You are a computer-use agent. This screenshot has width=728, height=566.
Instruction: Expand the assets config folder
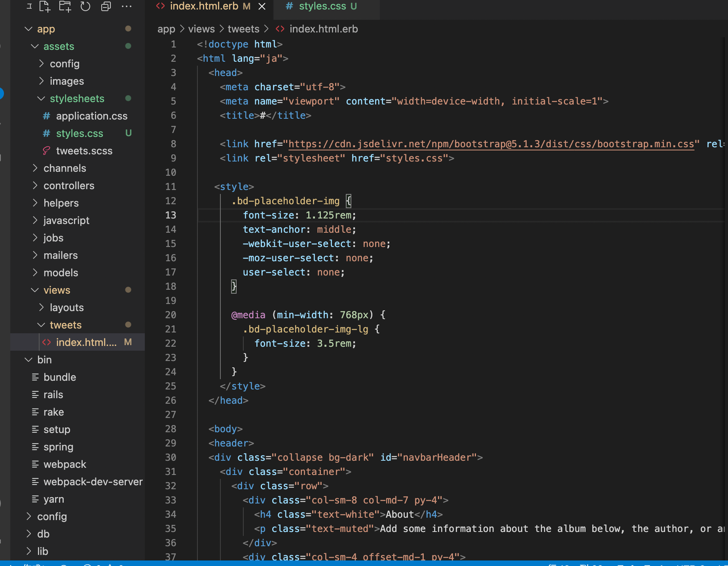[x=41, y=64]
